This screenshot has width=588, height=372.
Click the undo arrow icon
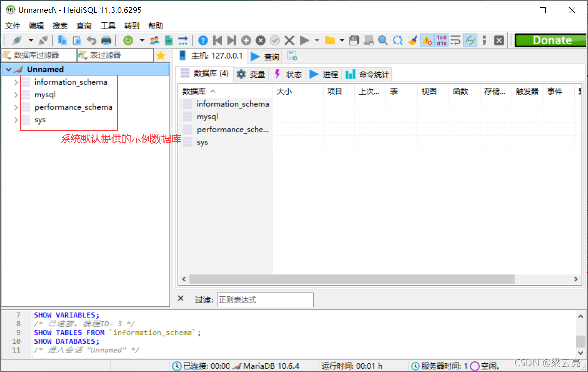pos(91,40)
